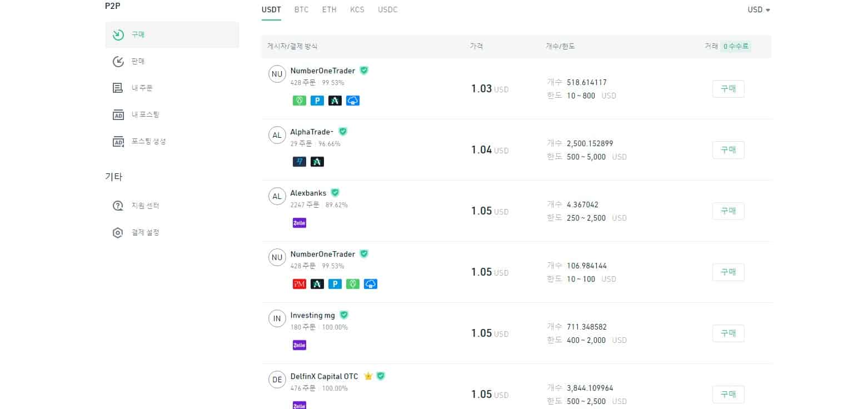Open the 판매 sell section via its icon
This screenshot has width=868, height=409.
118,61
